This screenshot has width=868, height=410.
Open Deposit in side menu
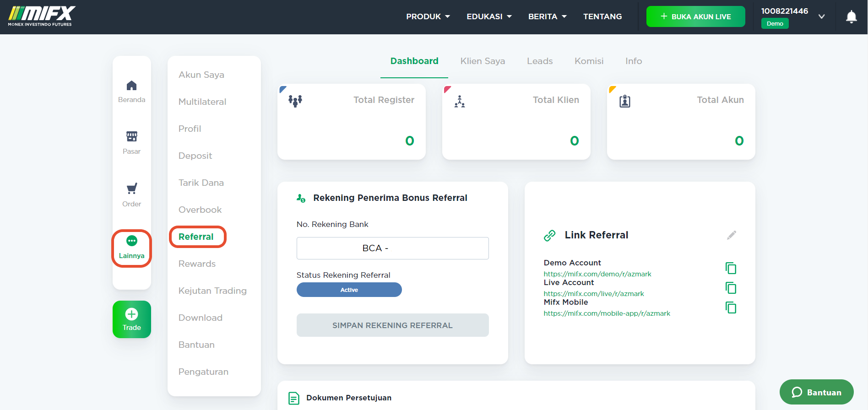(x=195, y=156)
